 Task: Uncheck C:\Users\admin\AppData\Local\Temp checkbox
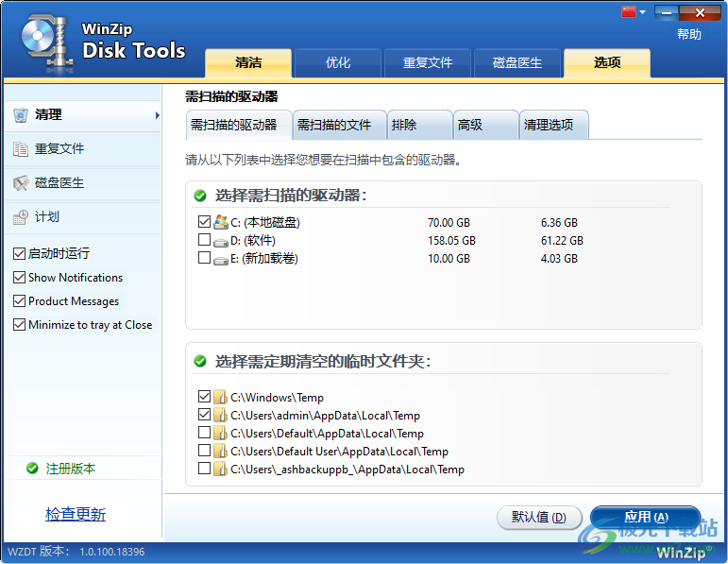pyautogui.click(x=204, y=414)
